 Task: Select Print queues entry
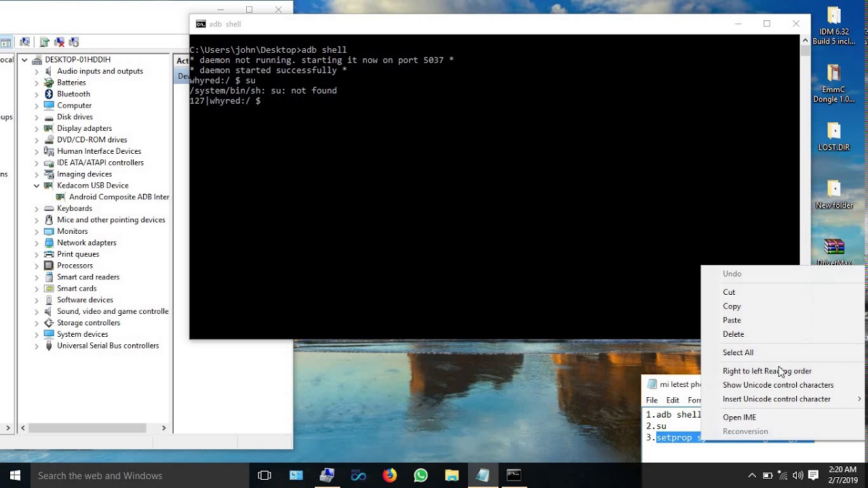coord(78,254)
